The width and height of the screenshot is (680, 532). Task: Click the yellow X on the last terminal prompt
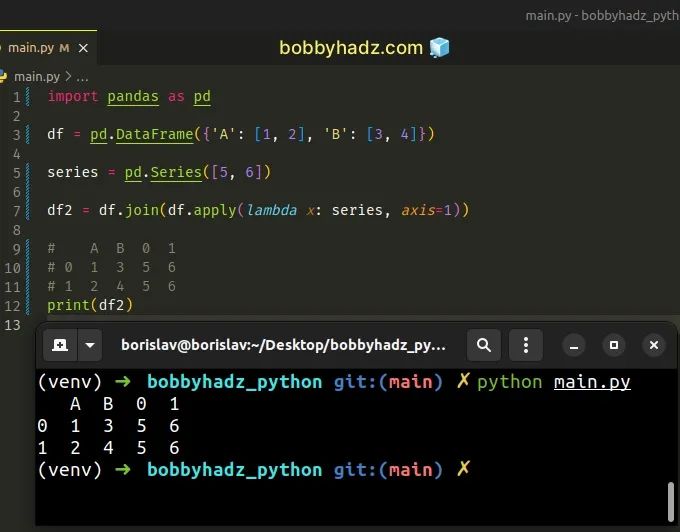click(x=463, y=469)
